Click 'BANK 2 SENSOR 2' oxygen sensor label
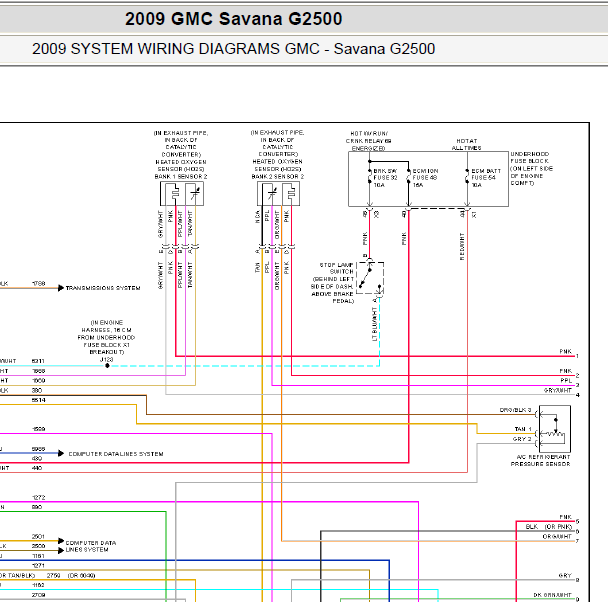The height and width of the screenshot is (602, 608). click(x=278, y=176)
